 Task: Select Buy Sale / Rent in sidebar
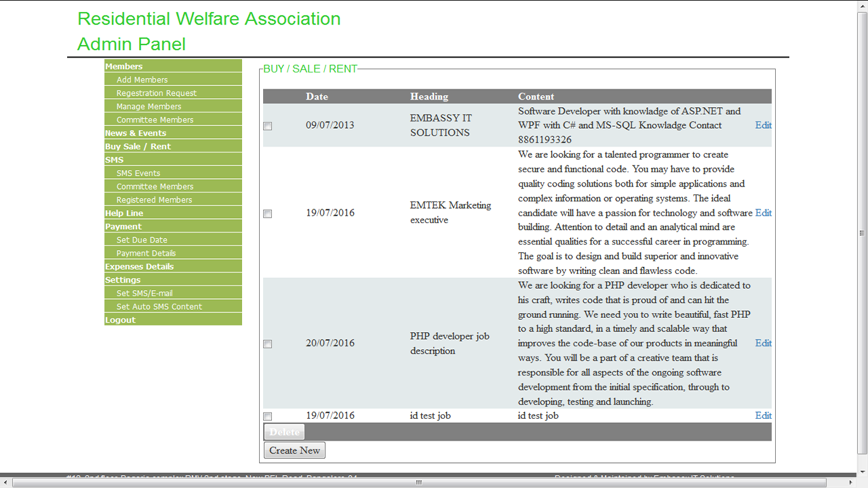[173, 146]
